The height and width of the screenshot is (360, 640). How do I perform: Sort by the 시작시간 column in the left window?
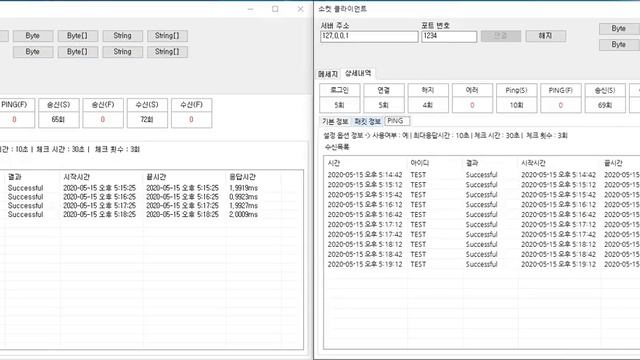point(101,177)
